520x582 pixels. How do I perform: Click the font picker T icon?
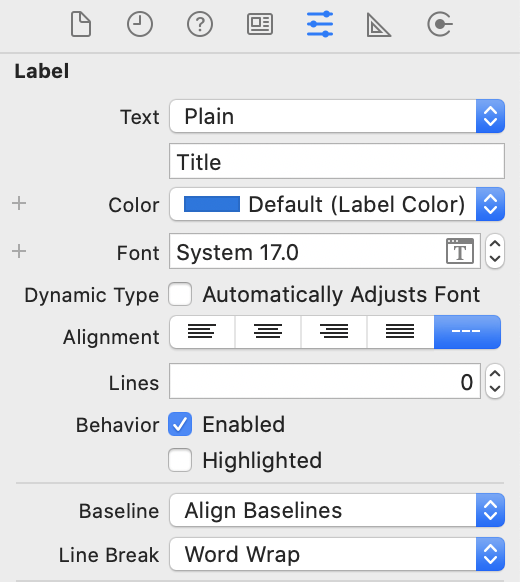pos(460,251)
